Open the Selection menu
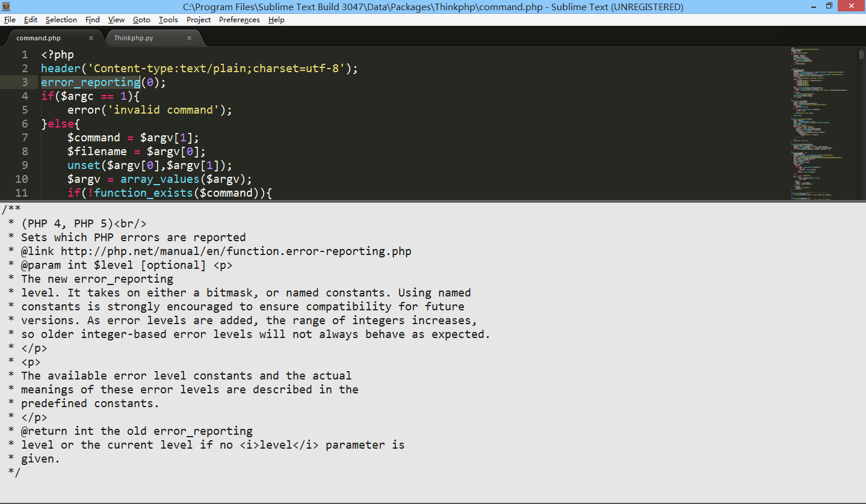The height and width of the screenshot is (504, 866). coord(61,20)
